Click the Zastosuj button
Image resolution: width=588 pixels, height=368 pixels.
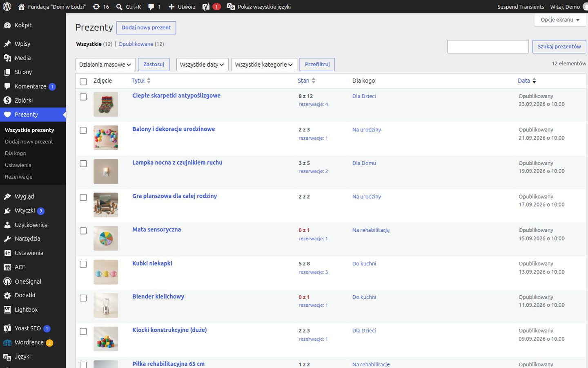tap(154, 65)
